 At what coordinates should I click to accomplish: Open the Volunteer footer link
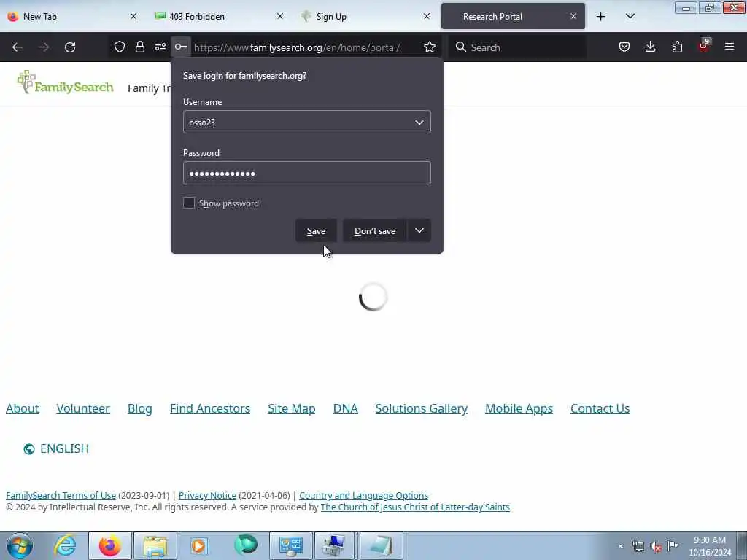83,408
